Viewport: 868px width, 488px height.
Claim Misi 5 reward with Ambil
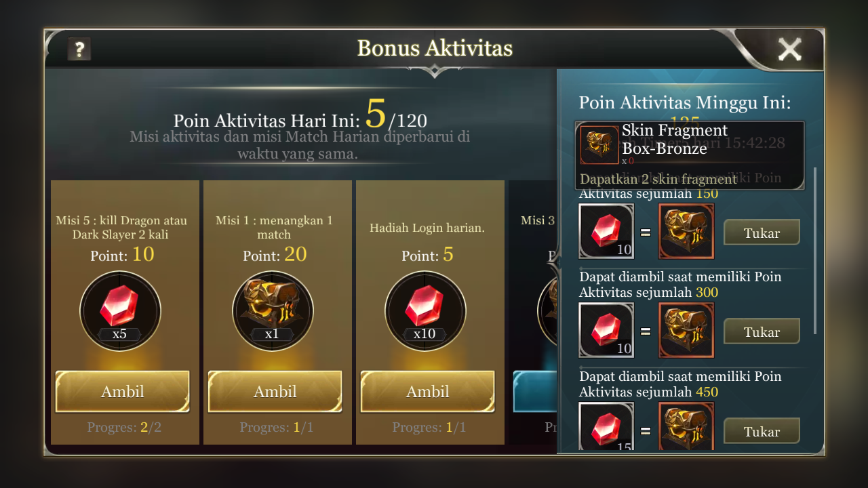(x=122, y=392)
